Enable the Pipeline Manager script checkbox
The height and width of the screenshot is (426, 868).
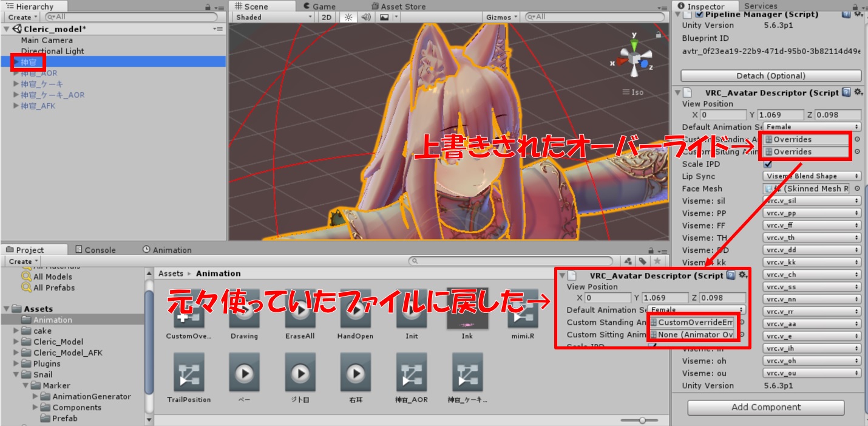pos(699,14)
